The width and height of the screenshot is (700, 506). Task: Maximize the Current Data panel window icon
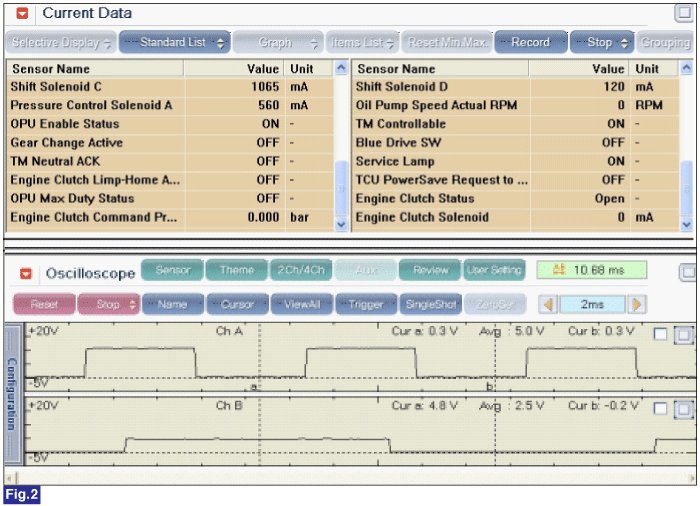click(x=684, y=13)
